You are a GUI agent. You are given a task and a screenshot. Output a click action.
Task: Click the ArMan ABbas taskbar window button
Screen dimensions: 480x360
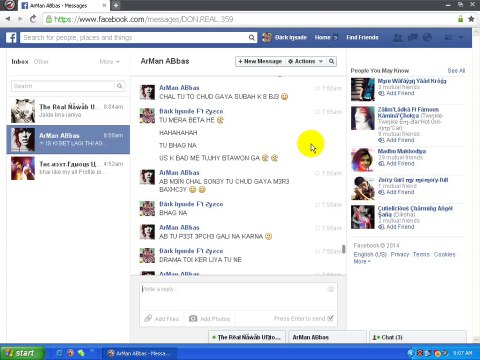click(139, 353)
